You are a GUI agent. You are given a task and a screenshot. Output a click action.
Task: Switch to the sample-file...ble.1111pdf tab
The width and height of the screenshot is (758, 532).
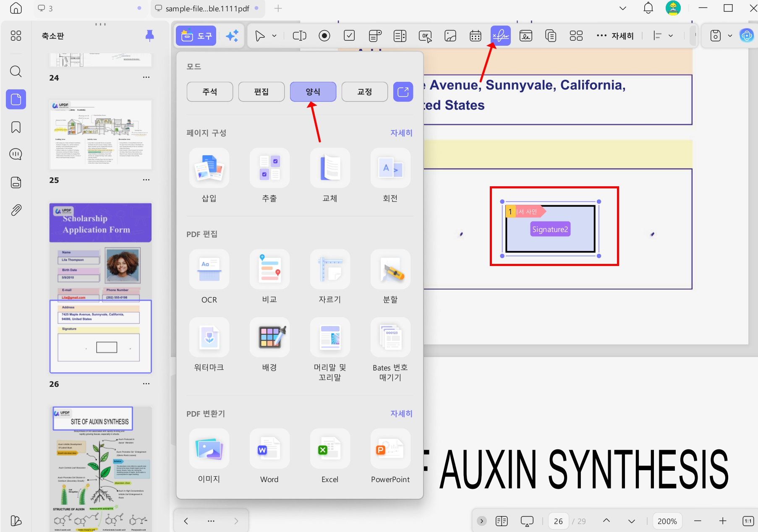[207, 8]
